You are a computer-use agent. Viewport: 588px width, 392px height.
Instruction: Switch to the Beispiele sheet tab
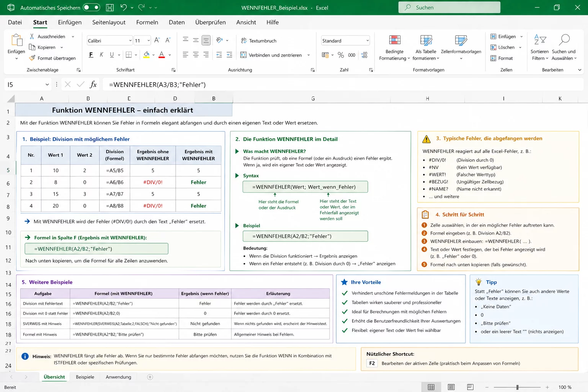click(85, 377)
